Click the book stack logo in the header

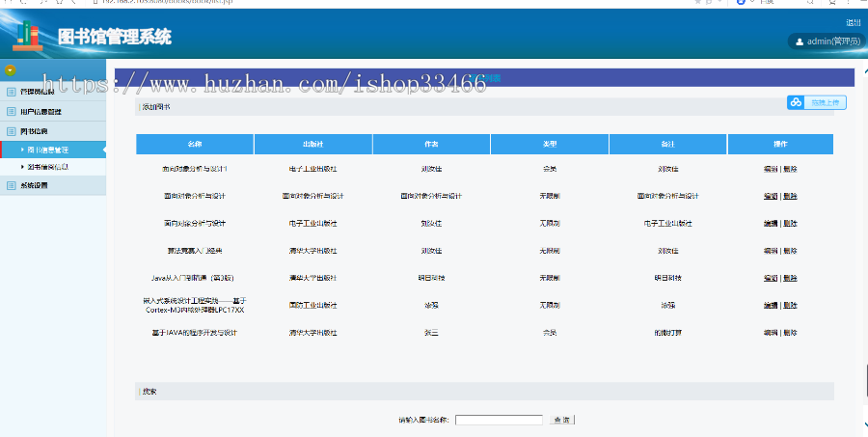point(28,36)
